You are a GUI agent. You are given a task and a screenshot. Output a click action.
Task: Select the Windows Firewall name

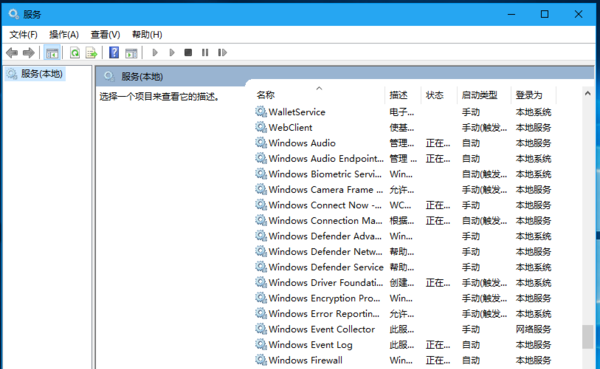tap(305, 360)
